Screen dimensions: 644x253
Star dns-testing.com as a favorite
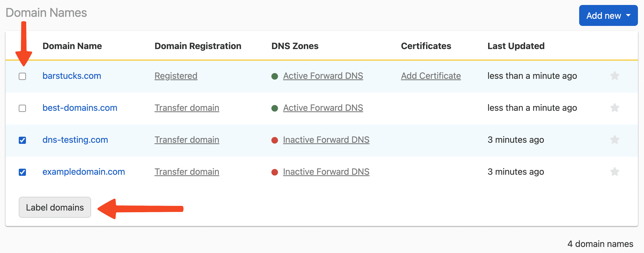(x=615, y=140)
